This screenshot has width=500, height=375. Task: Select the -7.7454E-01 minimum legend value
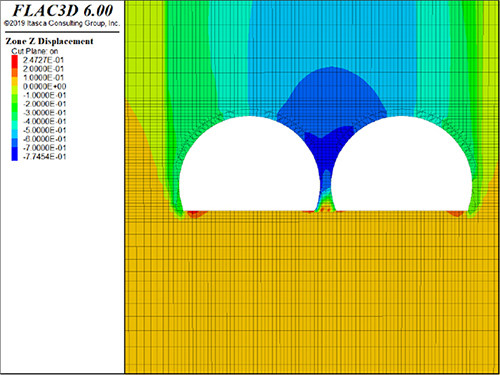pyautogui.click(x=44, y=156)
